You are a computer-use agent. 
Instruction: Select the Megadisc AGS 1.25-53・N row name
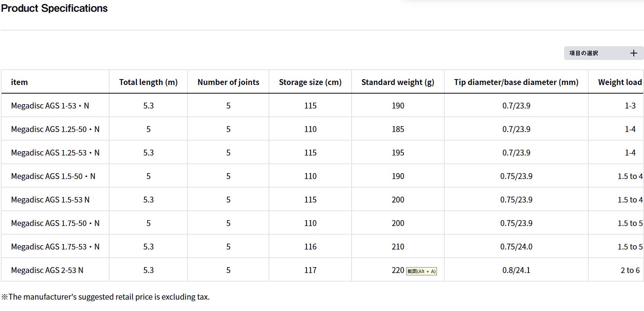point(55,153)
